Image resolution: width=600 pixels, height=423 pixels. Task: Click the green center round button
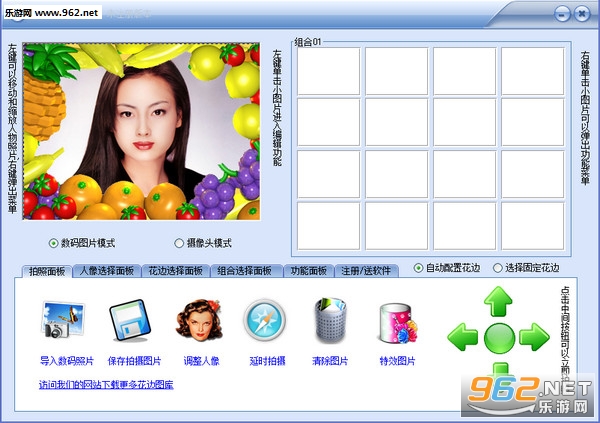point(499,338)
